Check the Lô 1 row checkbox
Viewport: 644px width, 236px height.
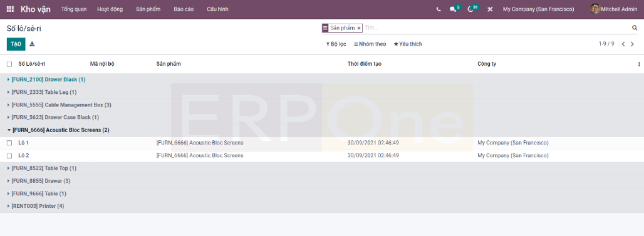pyautogui.click(x=9, y=143)
